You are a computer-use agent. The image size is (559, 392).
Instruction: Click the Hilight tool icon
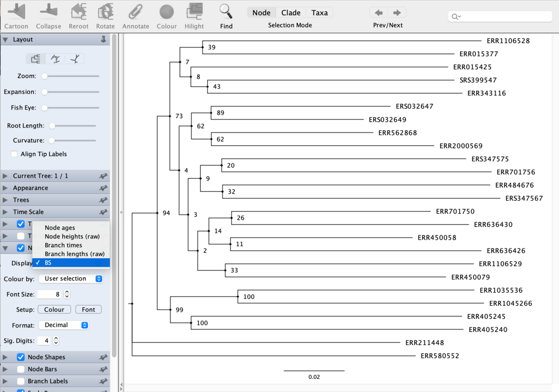(x=194, y=11)
